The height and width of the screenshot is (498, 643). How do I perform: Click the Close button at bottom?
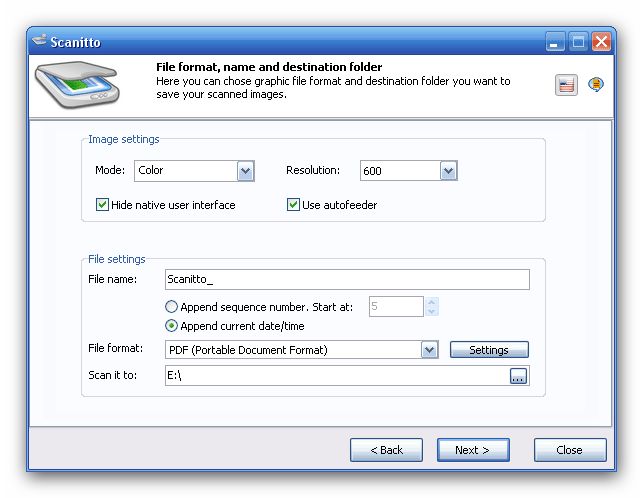click(570, 450)
